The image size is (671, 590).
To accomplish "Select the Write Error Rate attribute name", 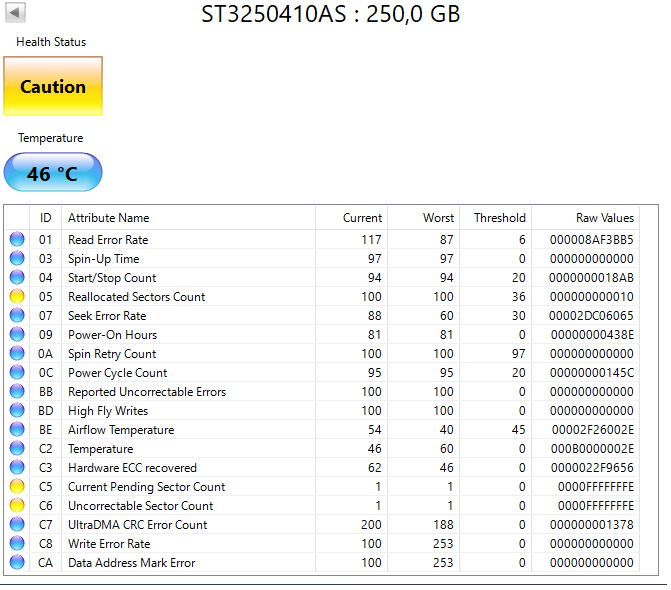I will pyautogui.click(x=109, y=544).
